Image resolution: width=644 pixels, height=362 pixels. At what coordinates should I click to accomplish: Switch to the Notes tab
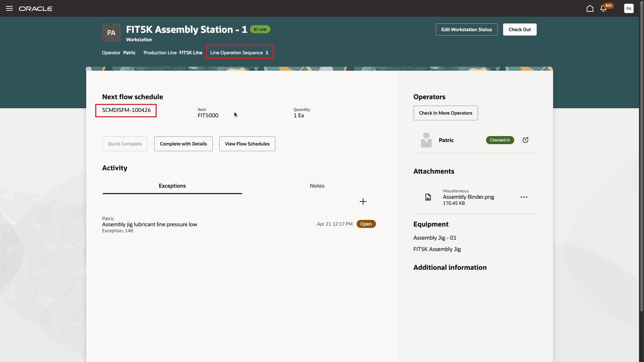coord(317,186)
